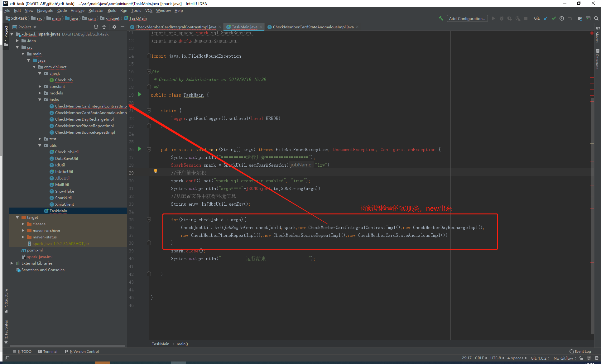Click the yellow intention lightbulb icon
This screenshot has width=601, height=364.
156,171
